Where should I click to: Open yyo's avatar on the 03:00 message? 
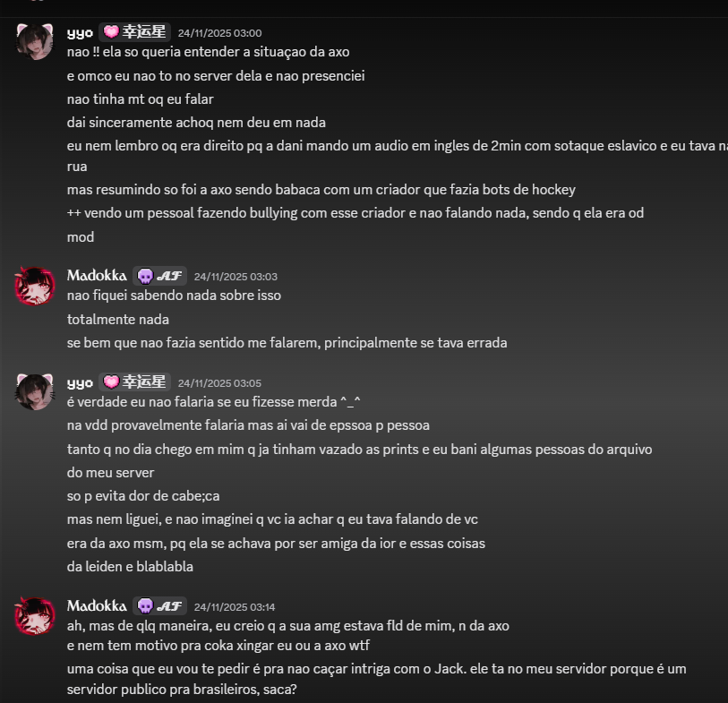(35, 42)
